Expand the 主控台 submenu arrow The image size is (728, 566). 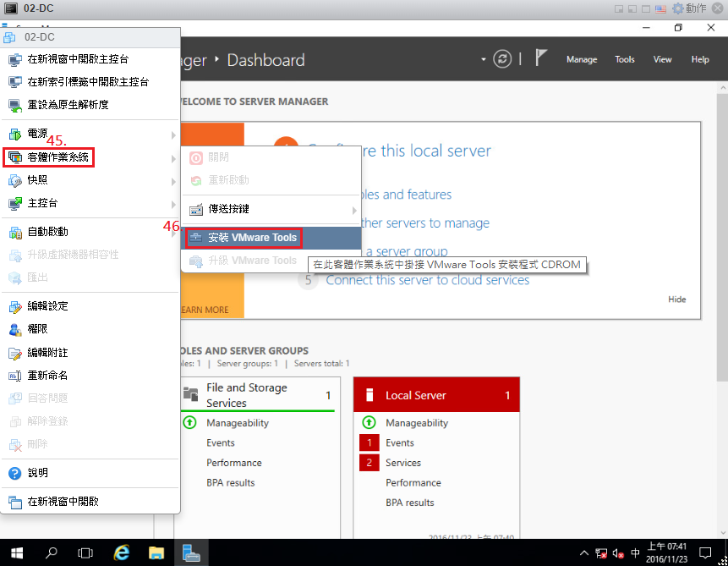pos(173,205)
